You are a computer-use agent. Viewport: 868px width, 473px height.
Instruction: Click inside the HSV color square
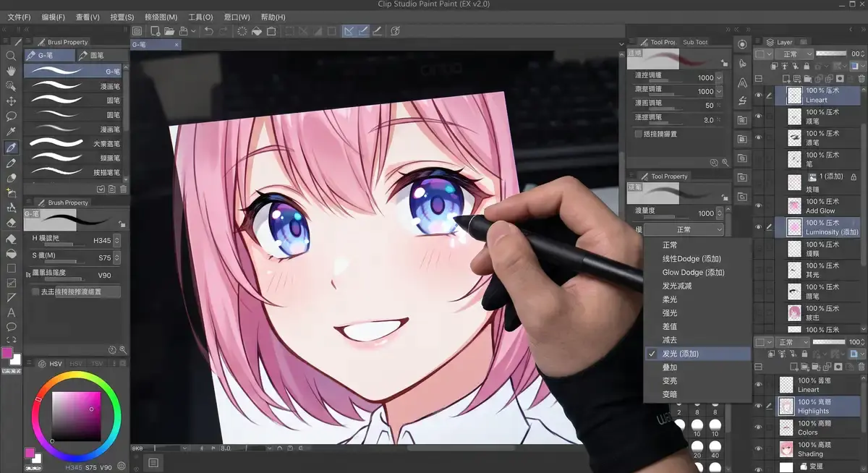click(x=76, y=416)
